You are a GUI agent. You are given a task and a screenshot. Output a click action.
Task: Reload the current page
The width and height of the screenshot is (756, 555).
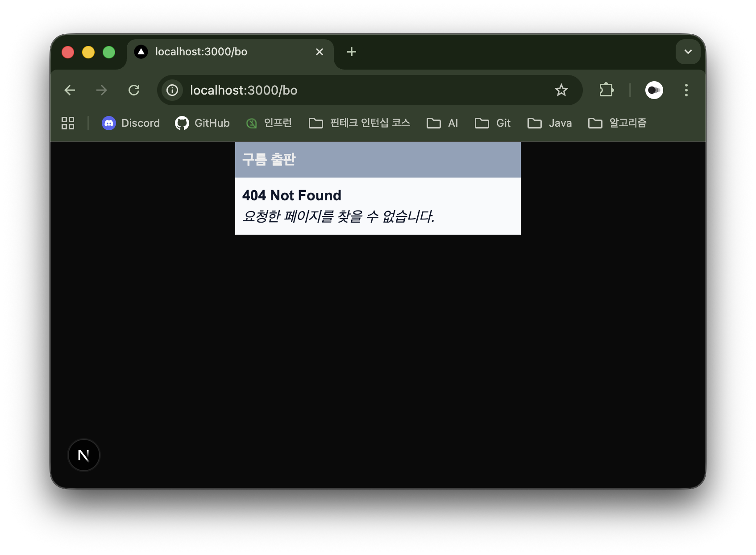click(134, 90)
